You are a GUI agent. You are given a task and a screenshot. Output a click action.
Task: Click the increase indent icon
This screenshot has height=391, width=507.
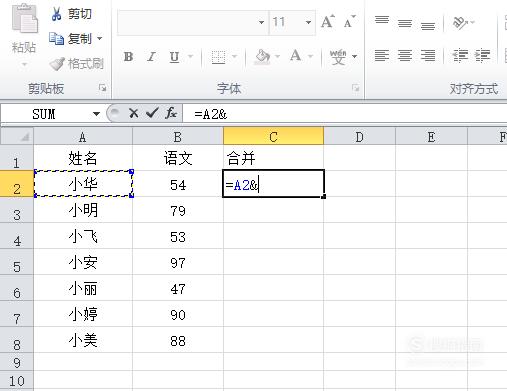[x=483, y=55]
